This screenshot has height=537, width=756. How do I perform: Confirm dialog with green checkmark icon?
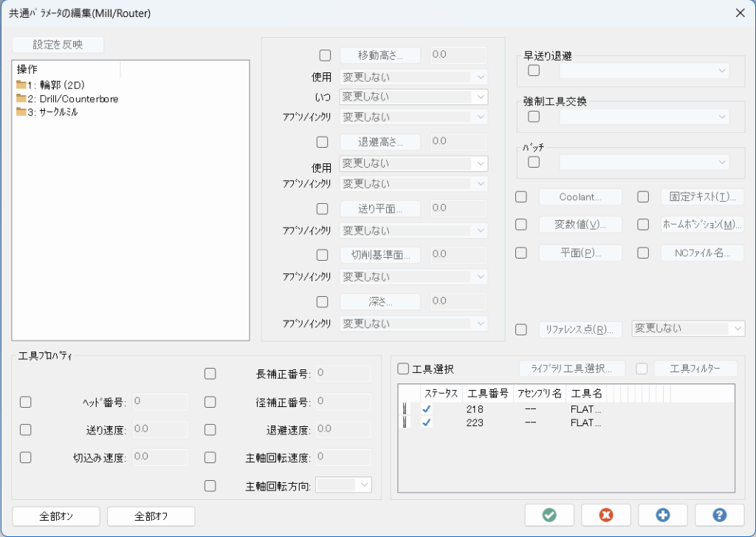pyautogui.click(x=549, y=515)
